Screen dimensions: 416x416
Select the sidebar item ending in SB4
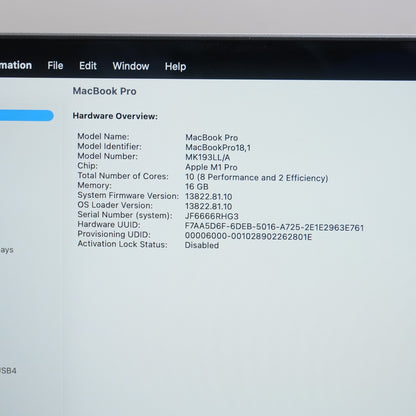click(8, 371)
